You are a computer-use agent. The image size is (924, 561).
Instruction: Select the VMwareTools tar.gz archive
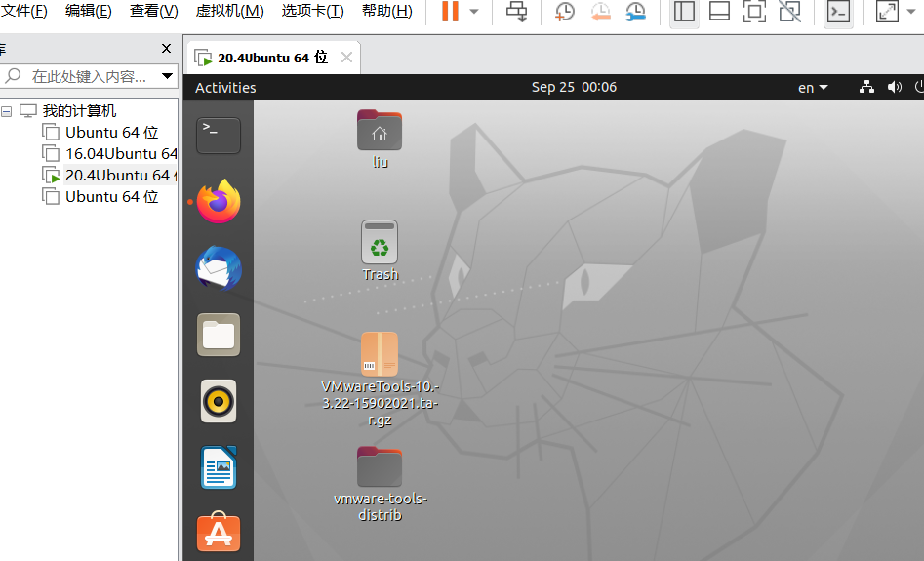381,380
